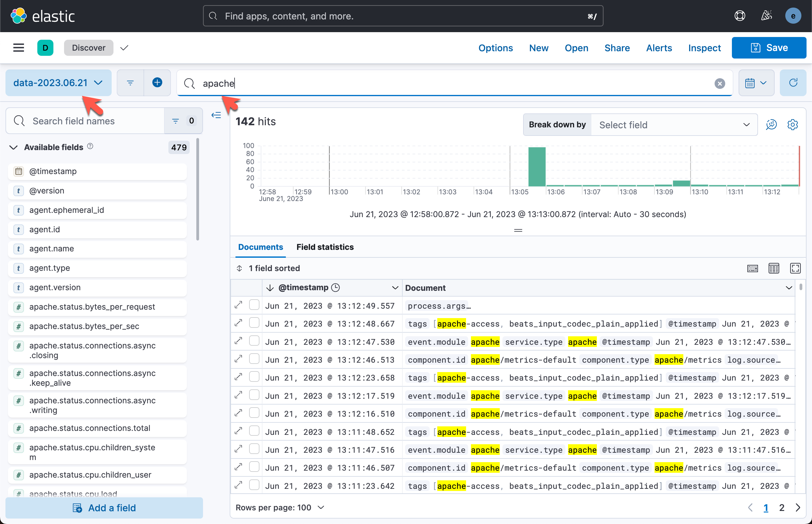Screen dimensions: 812x524
Task: Switch to Field statistics tab
Action: (x=325, y=247)
